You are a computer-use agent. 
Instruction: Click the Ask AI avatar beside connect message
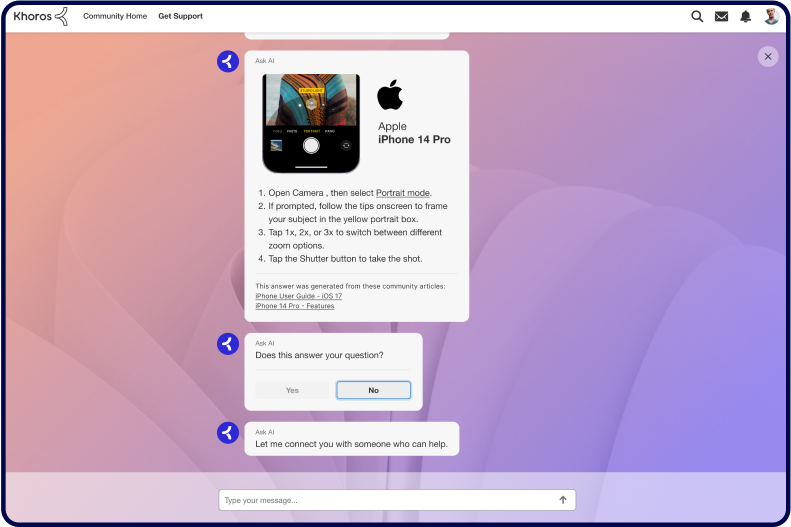point(228,433)
